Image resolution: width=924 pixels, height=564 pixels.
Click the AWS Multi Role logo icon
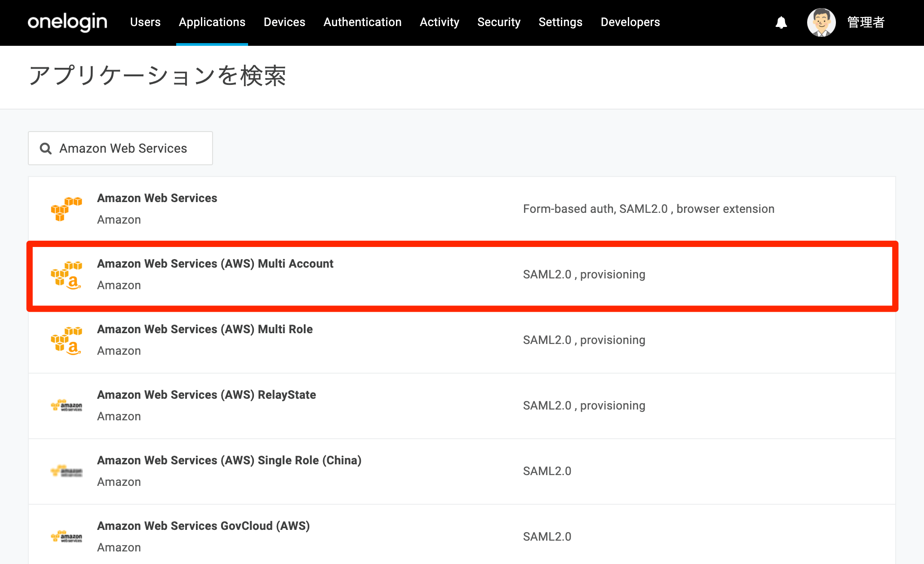(67, 340)
